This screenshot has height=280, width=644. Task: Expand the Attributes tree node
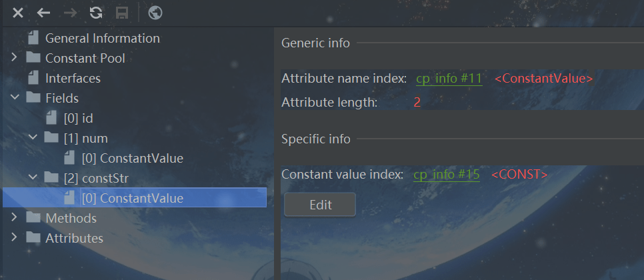tap(15, 238)
